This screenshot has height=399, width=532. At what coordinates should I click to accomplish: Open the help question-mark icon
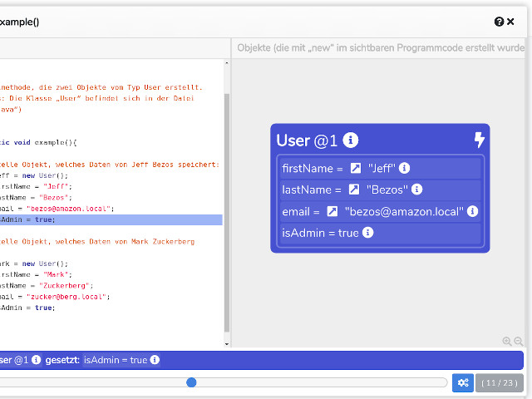[499, 22]
